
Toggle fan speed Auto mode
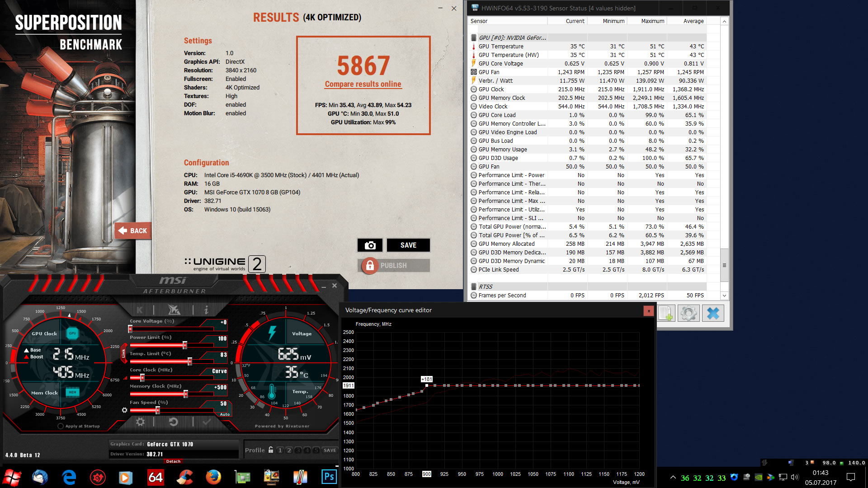224,414
